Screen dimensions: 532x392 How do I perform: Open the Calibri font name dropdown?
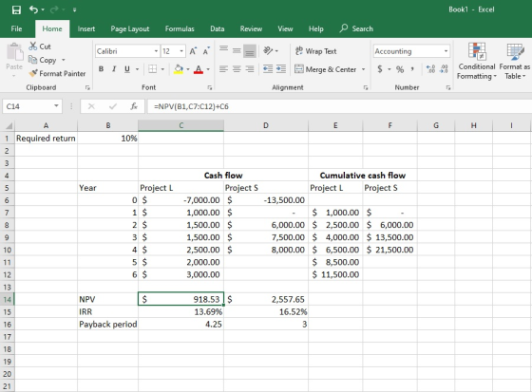point(156,51)
